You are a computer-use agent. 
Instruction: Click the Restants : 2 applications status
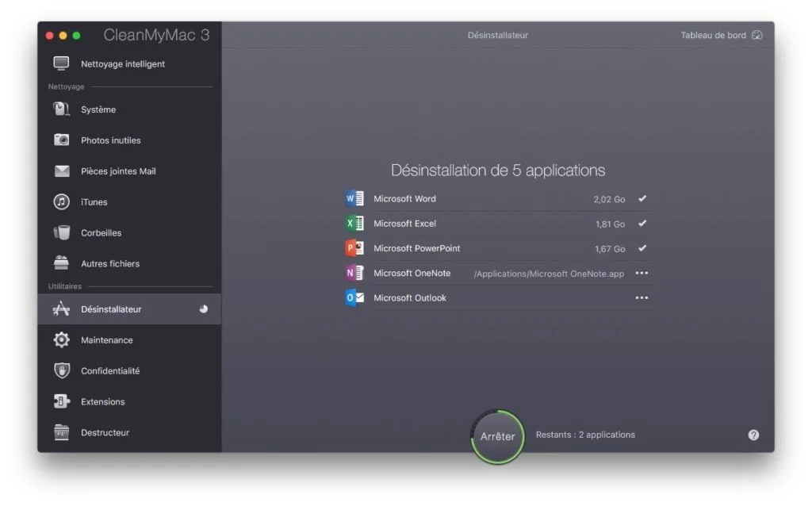click(x=585, y=435)
